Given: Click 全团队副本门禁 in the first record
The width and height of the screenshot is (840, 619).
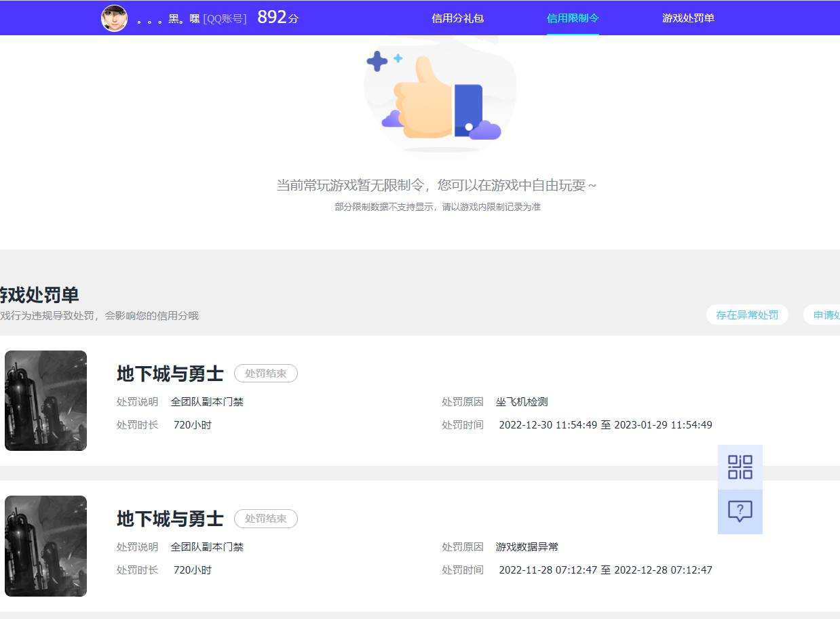Looking at the screenshot, I should pos(207,402).
